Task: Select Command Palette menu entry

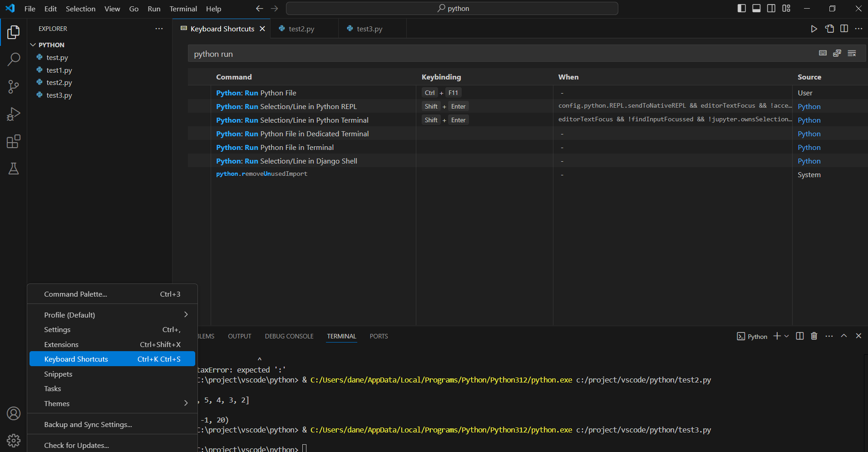Action: 112,294
